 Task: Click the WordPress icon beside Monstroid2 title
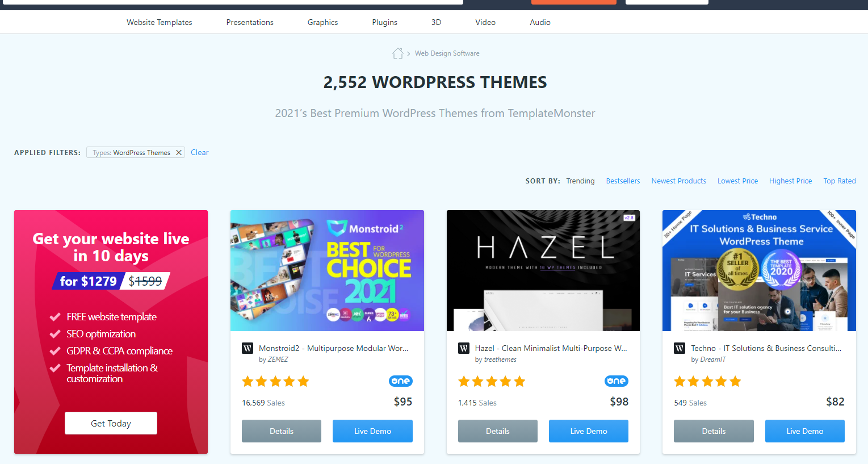(248, 348)
